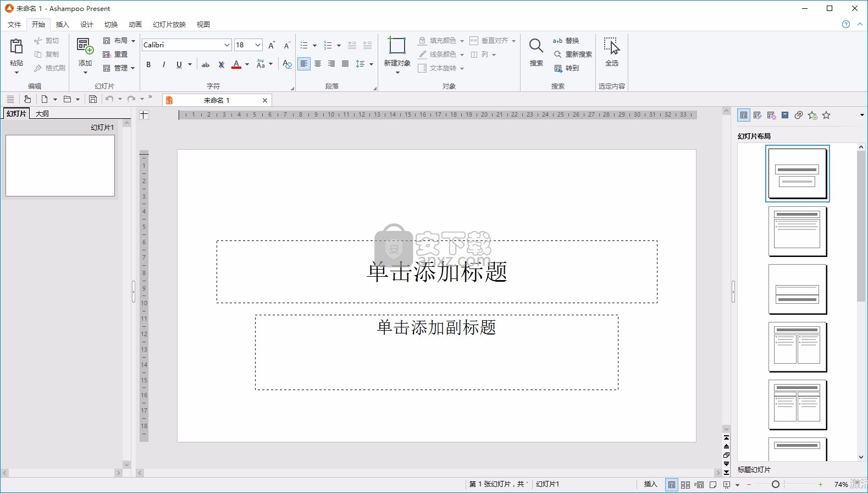Click the 重新搜索 search-again button
Viewport: 868px width, 493px height.
click(573, 54)
